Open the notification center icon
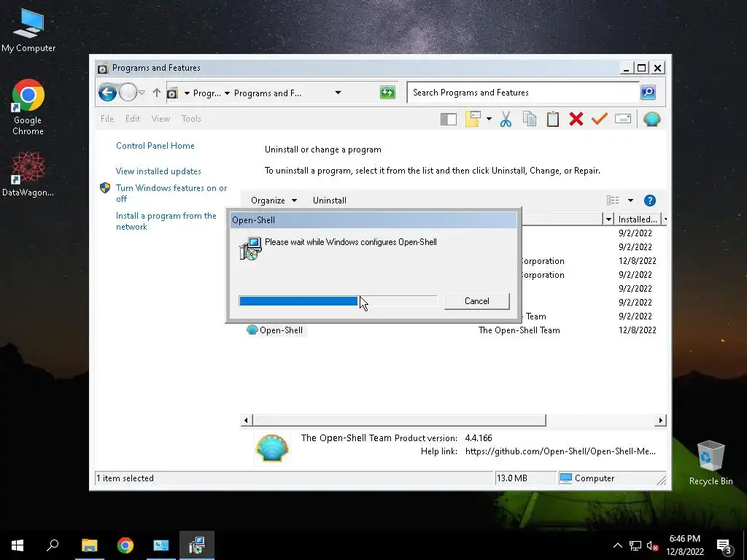The image size is (747, 560). 725,545
